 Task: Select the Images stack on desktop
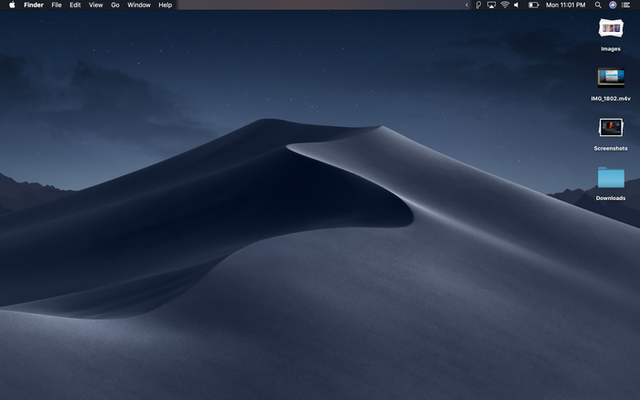click(611, 28)
